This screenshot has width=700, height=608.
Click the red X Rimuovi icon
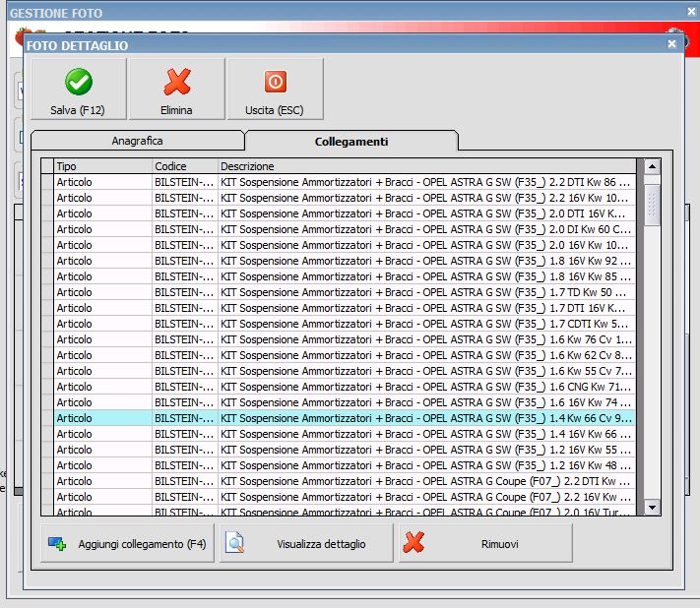pyautogui.click(x=414, y=542)
